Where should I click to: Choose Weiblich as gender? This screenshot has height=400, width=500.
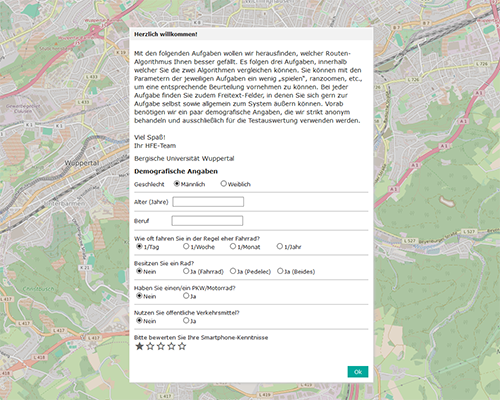point(224,184)
